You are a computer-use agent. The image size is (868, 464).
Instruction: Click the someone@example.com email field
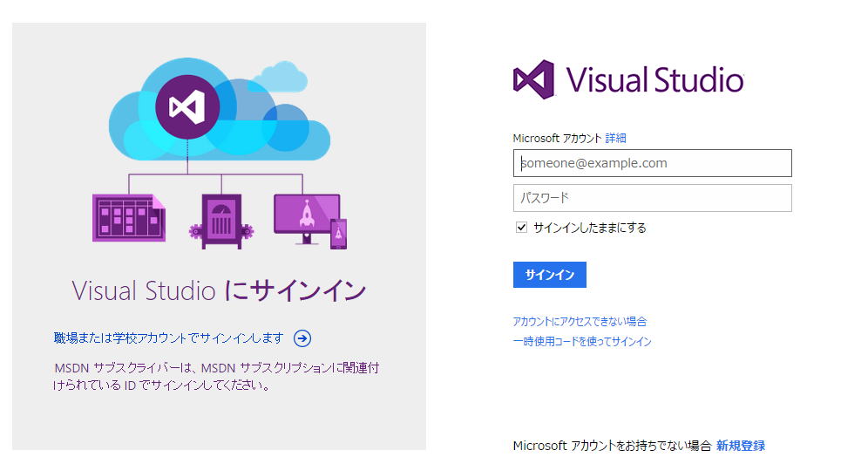coord(652,163)
